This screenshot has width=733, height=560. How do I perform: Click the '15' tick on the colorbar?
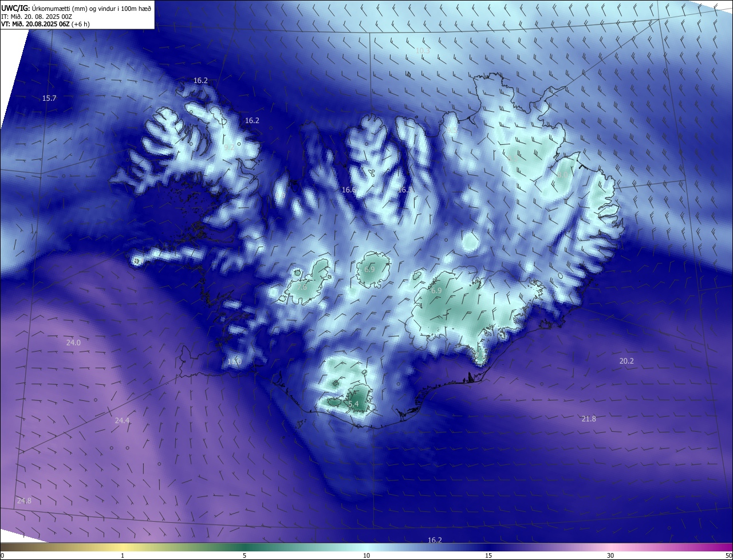488,555
